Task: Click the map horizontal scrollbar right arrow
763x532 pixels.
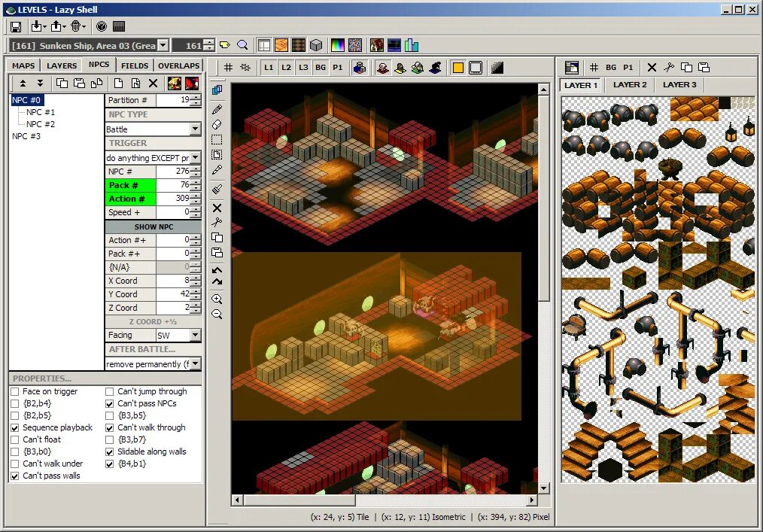Action: coord(532,500)
